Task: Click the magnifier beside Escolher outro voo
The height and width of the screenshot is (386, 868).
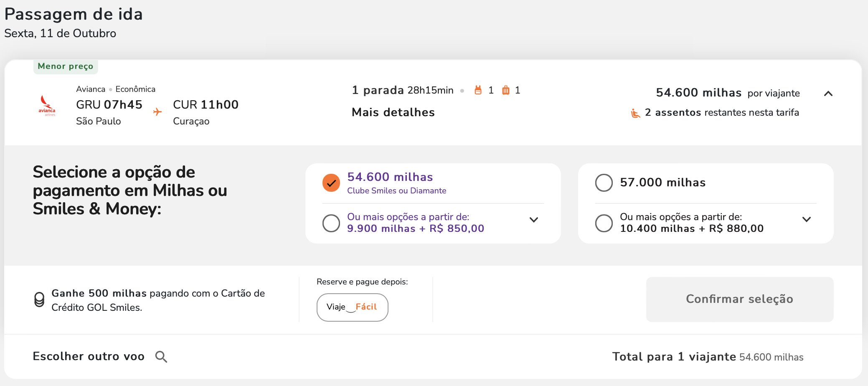Action: tap(161, 357)
